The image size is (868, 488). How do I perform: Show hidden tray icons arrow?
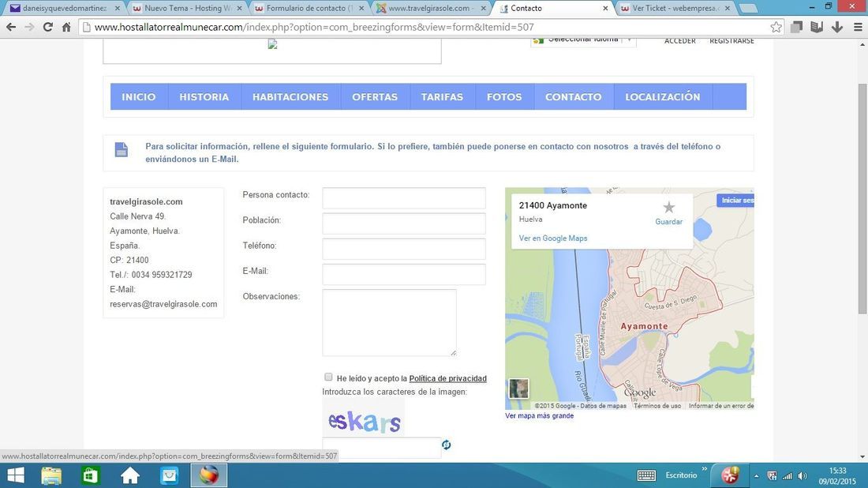[756, 476]
